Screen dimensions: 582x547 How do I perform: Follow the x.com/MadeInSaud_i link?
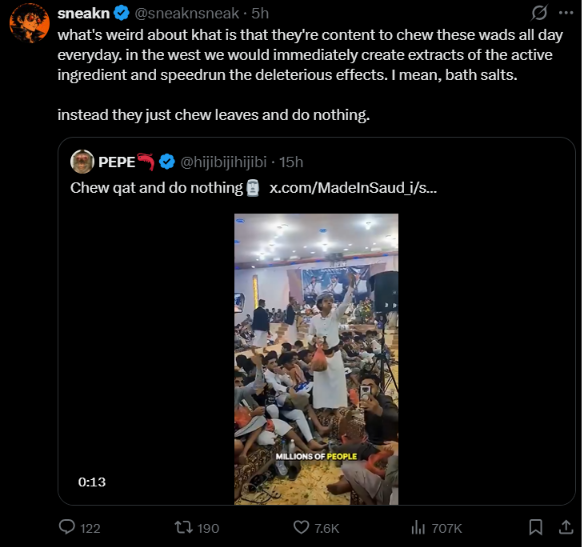353,188
